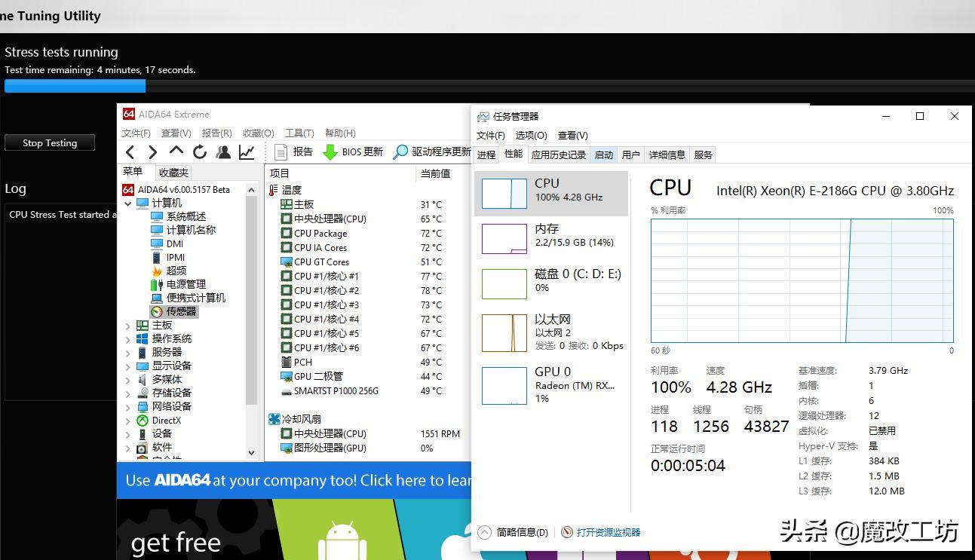This screenshot has height=560, width=975.
Task: Open AIDA64 收藏(O) menu
Action: pyautogui.click(x=258, y=133)
